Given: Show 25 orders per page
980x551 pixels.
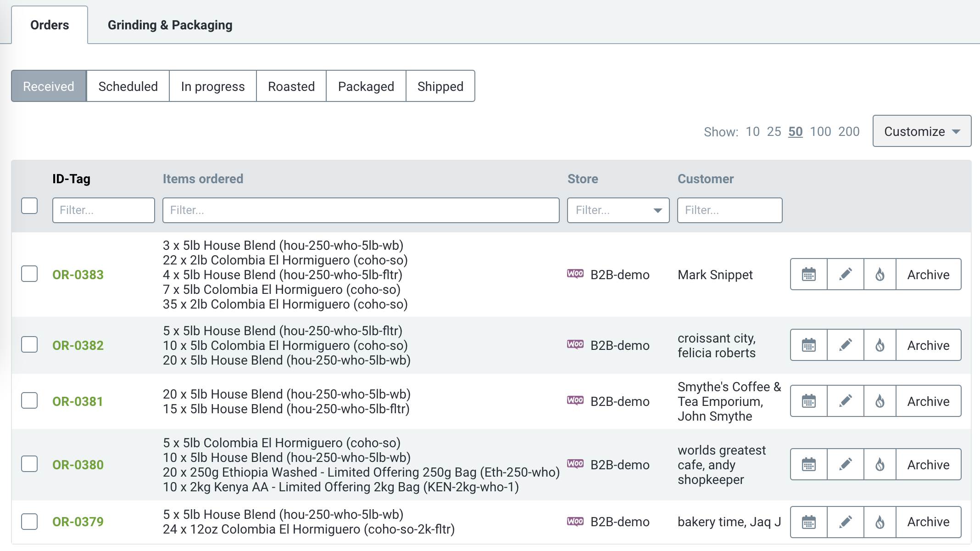Looking at the screenshot, I should tap(774, 132).
